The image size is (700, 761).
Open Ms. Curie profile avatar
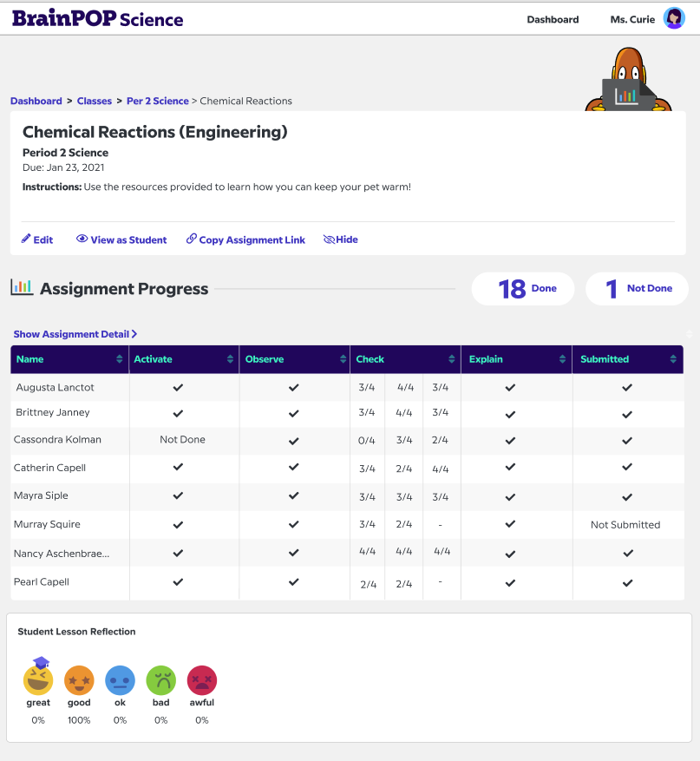(674, 18)
